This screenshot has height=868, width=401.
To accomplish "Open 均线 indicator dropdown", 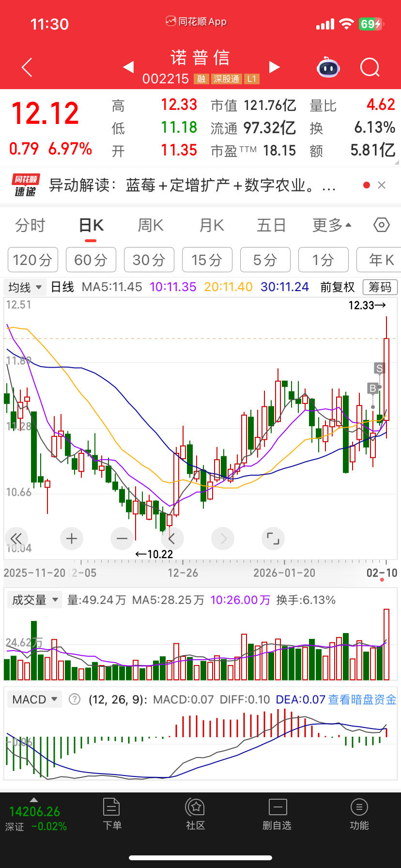I will pos(25,287).
